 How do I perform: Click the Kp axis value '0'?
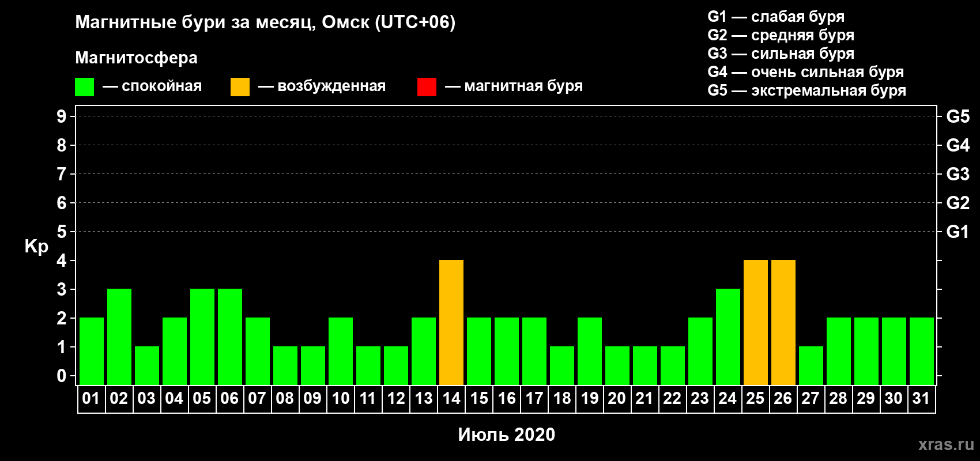tap(62, 376)
